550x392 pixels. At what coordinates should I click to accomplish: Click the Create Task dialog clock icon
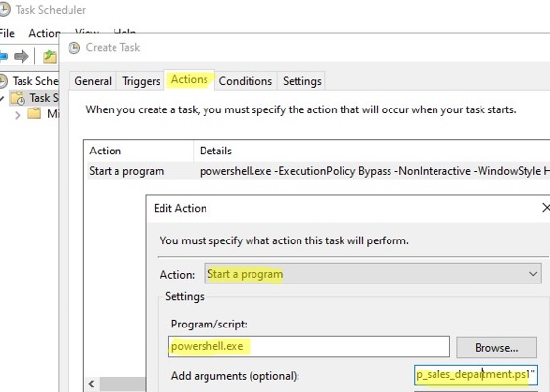[74, 47]
